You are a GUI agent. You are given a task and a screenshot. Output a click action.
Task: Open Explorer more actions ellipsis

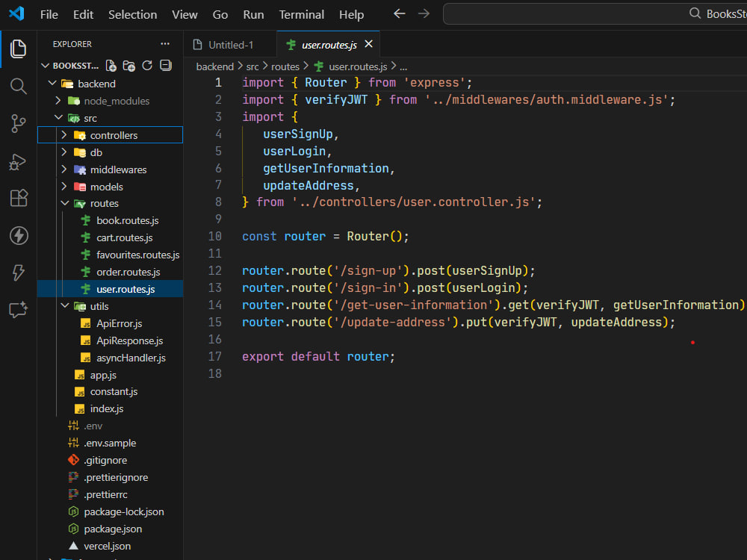165,44
